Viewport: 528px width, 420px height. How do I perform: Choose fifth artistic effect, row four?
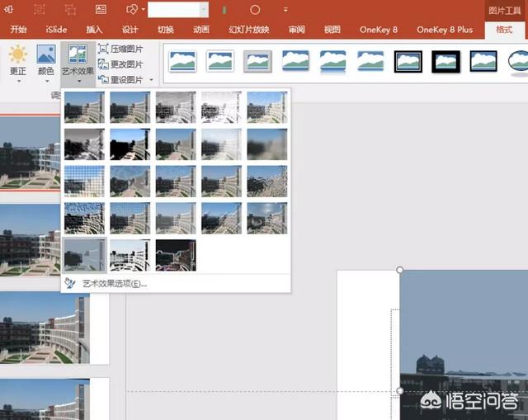point(267,219)
